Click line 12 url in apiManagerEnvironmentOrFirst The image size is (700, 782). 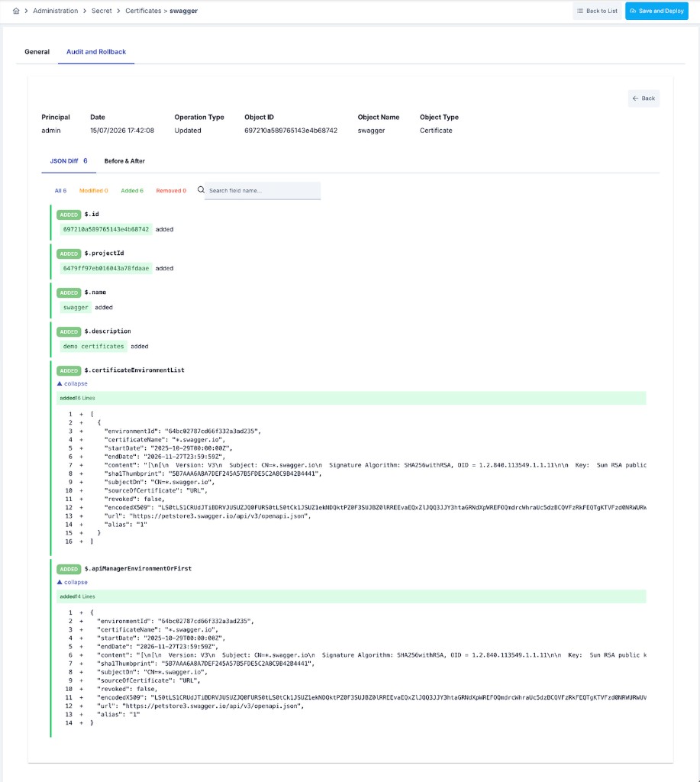[201, 706]
